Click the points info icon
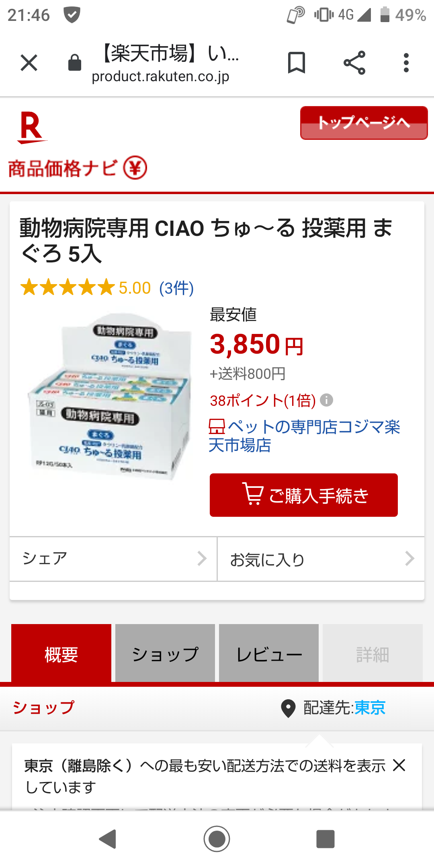This screenshot has height=868, width=434. pyautogui.click(x=326, y=400)
